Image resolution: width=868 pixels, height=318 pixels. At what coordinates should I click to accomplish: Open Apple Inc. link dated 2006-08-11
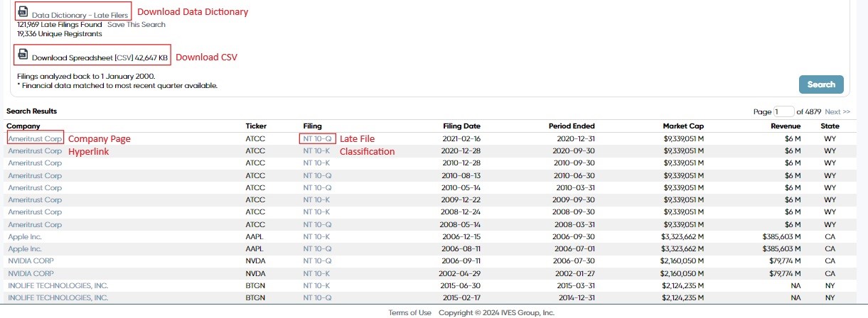[x=25, y=249]
